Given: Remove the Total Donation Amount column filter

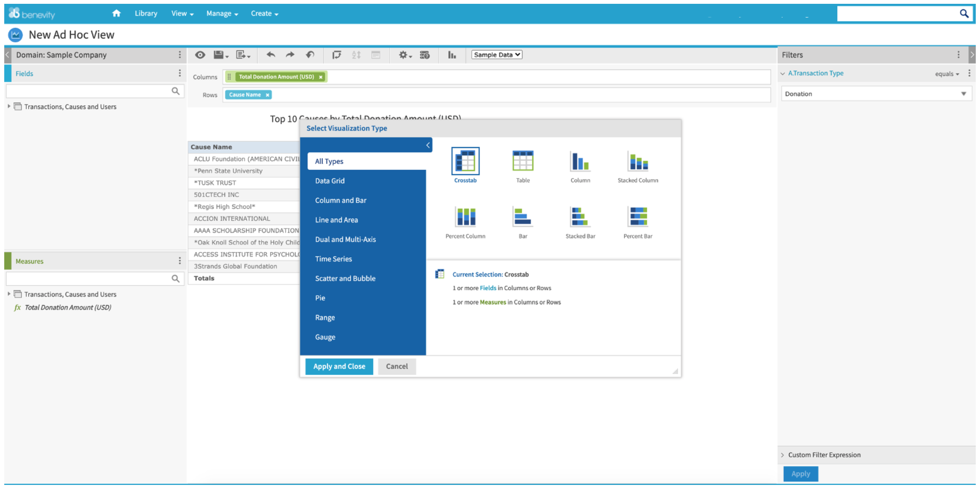Looking at the screenshot, I should [x=321, y=77].
